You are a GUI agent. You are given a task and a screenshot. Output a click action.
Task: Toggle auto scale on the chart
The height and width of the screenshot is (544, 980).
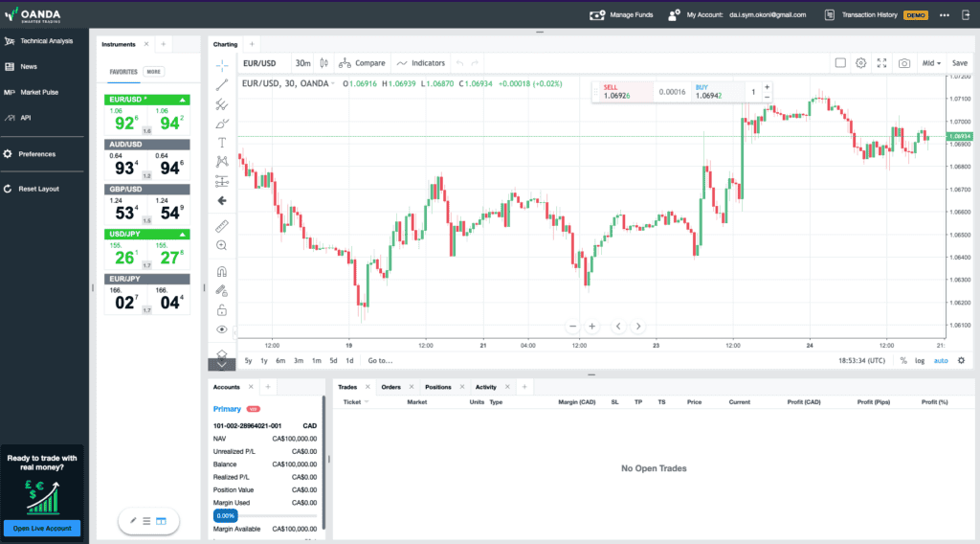tap(941, 361)
